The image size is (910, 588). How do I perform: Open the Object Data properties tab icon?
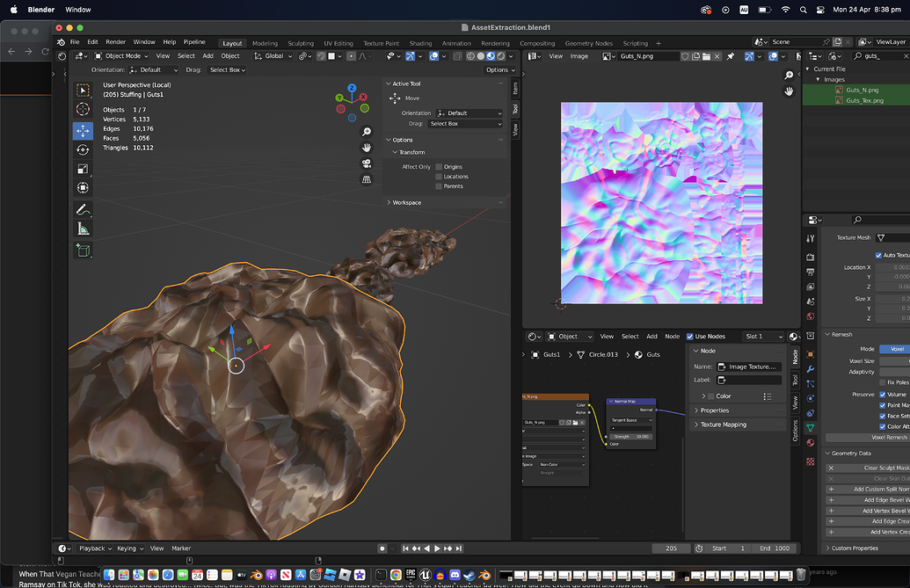point(810,428)
